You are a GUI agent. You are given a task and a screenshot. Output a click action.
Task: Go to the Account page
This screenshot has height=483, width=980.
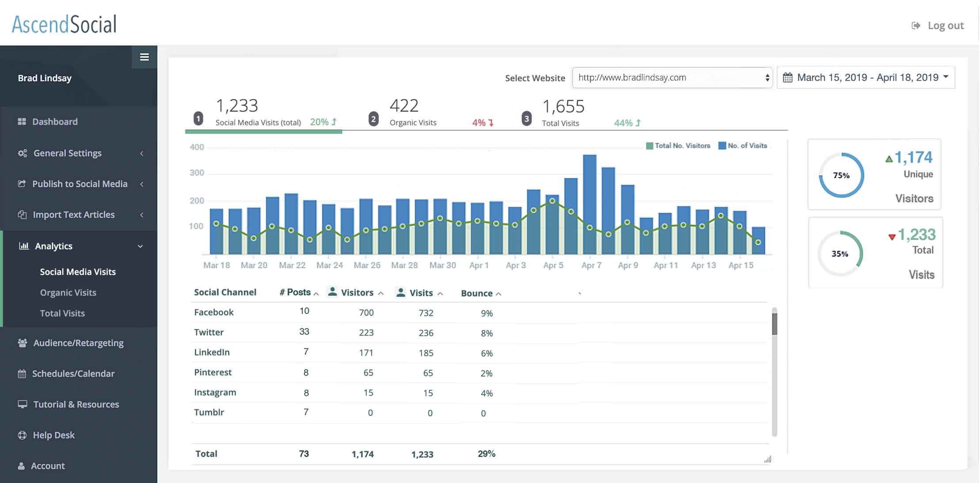click(x=48, y=466)
